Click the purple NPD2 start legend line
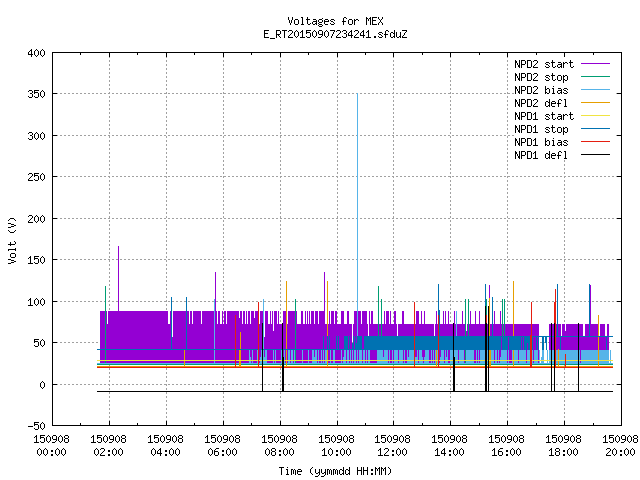Viewport: 640px width, 480px height. [x=596, y=64]
